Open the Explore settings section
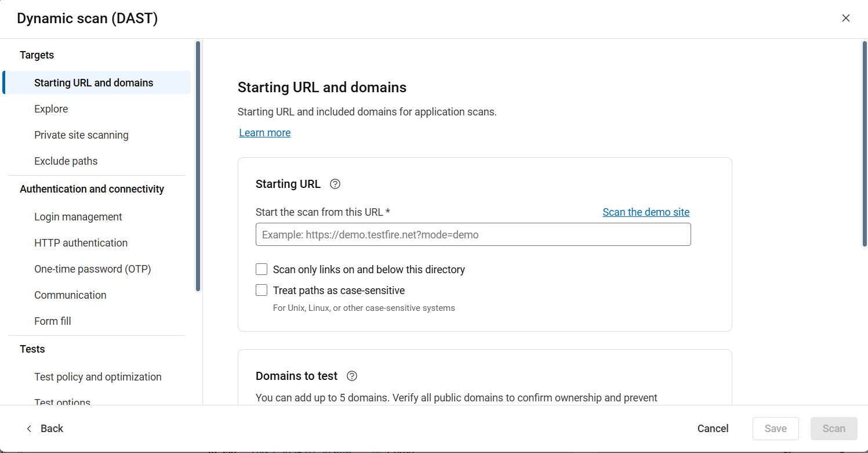The image size is (868, 453). (51, 109)
